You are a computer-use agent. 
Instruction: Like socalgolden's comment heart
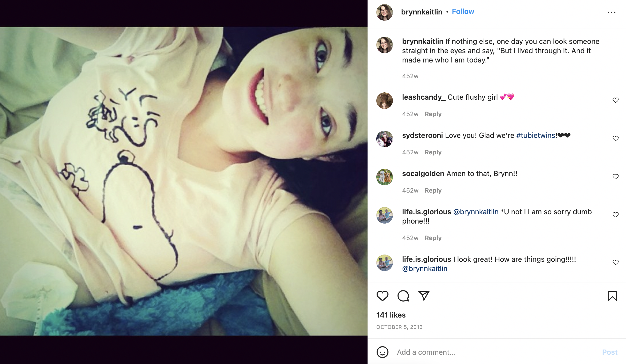coord(615,177)
